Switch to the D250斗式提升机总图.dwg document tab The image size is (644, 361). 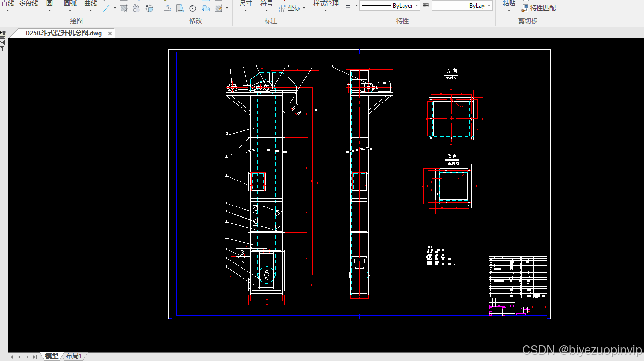[63, 33]
